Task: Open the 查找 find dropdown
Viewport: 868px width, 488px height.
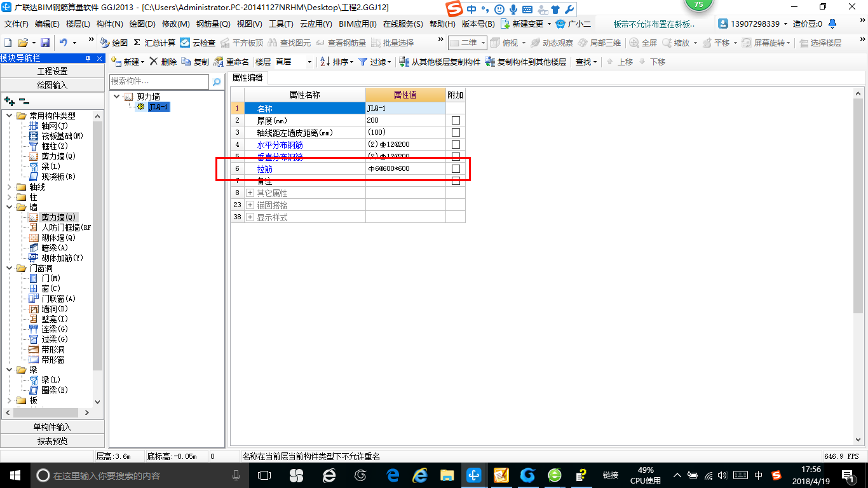Action: click(587, 62)
